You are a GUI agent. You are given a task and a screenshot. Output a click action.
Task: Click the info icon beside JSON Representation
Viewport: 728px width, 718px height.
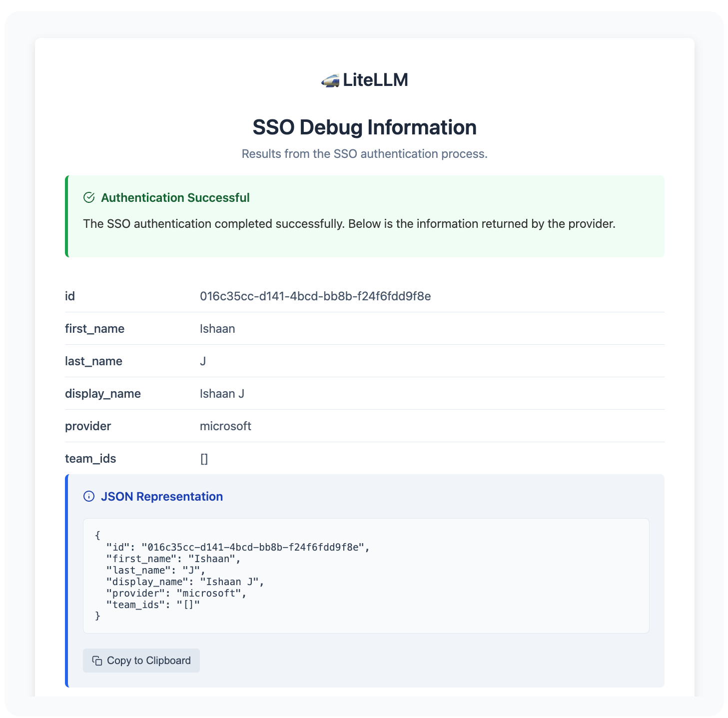[89, 496]
